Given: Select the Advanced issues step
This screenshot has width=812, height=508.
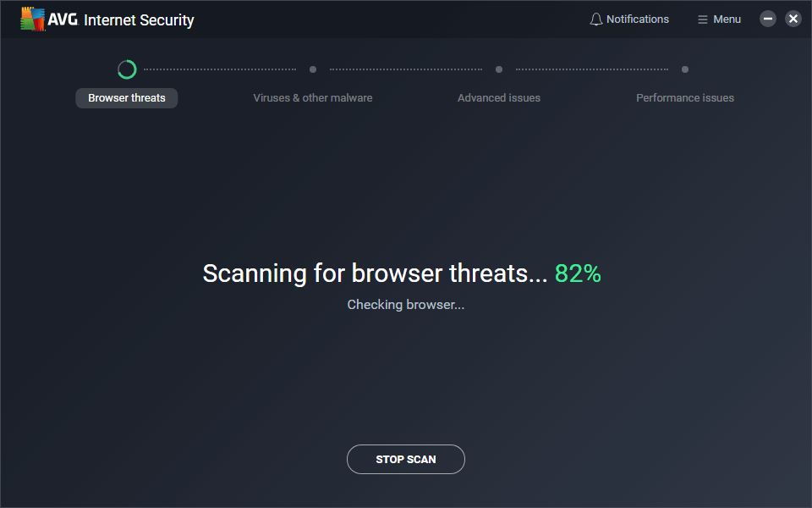Looking at the screenshot, I should (499, 98).
